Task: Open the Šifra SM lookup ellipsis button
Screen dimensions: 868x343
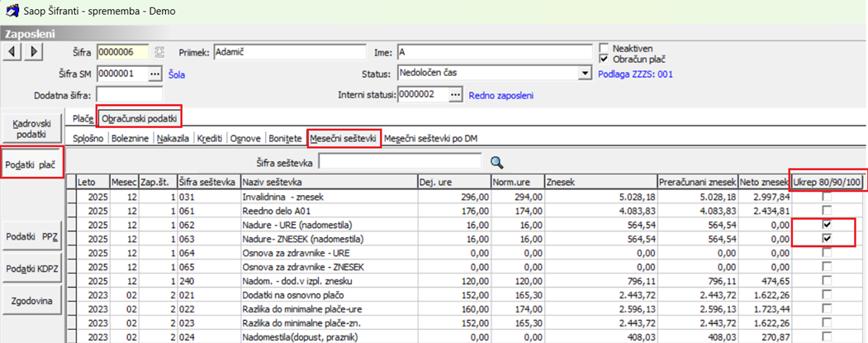Action: pos(154,74)
